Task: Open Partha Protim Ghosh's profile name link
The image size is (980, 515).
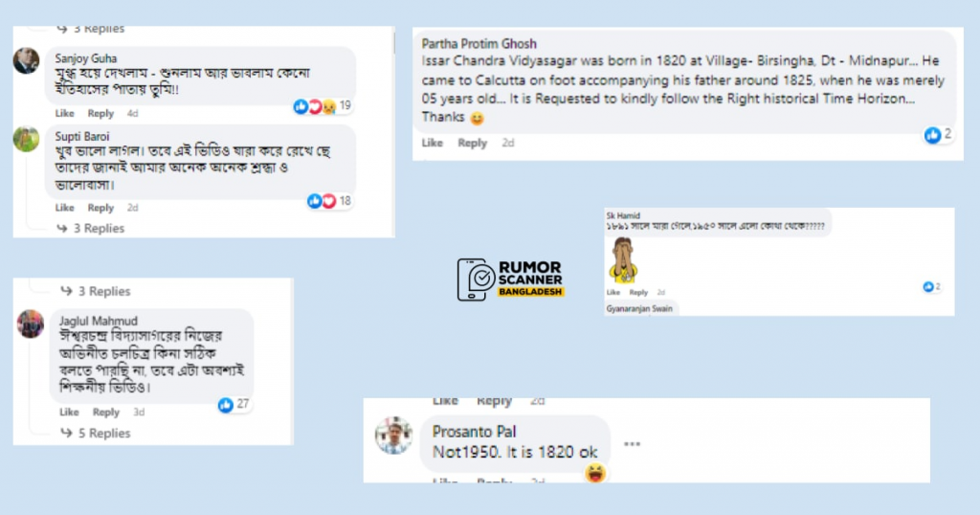Action: point(479,44)
